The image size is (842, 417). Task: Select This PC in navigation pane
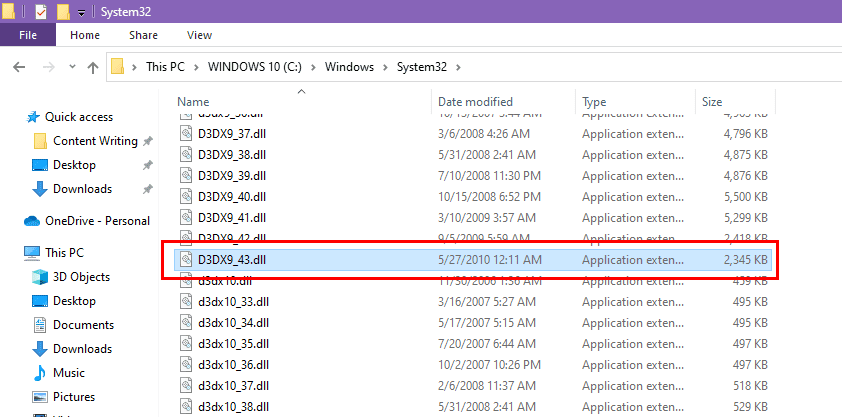point(64,252)
